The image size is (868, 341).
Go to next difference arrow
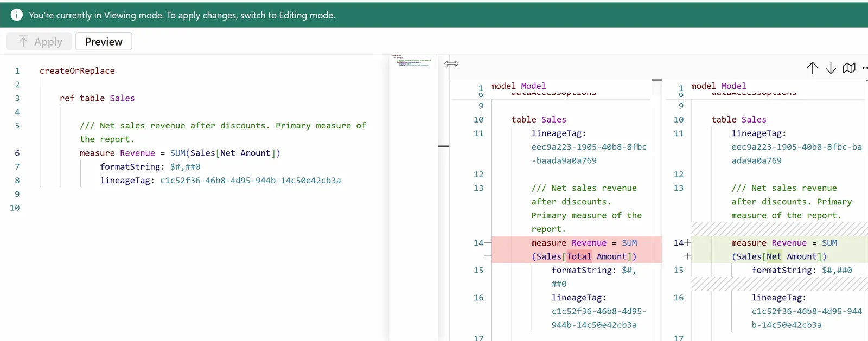click(831, 68)
